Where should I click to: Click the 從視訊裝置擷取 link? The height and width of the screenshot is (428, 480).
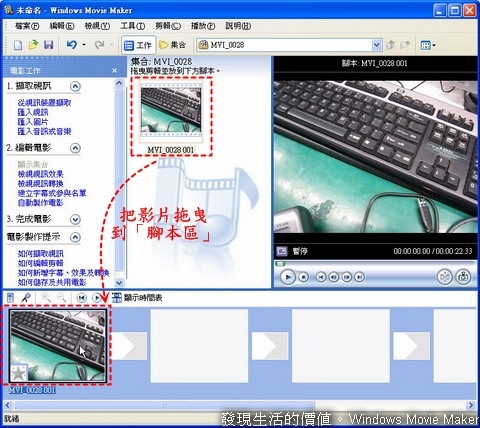(44, 103)
